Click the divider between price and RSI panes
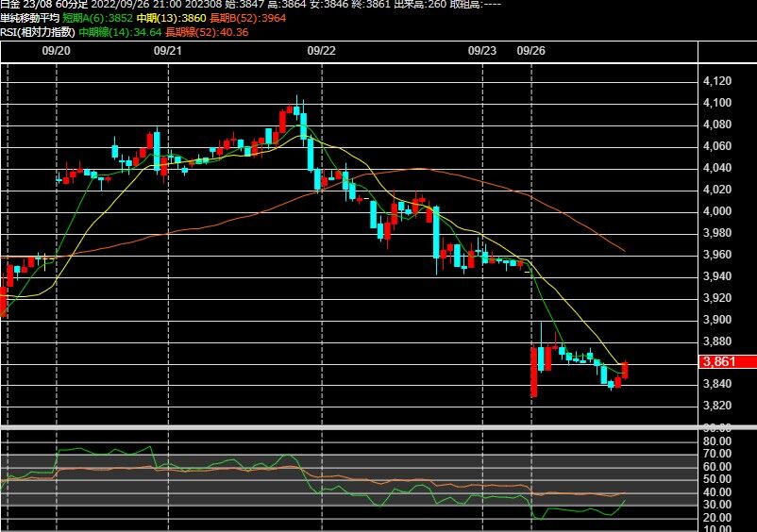The image size is (757, 532). pyautogui.click(x=378, y=427)
